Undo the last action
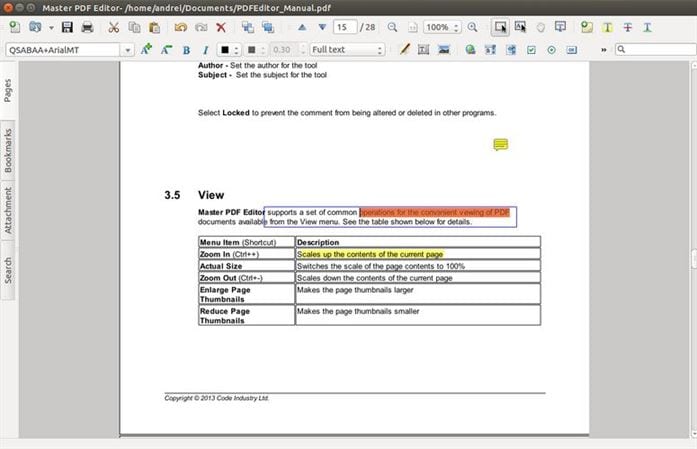This screenshot has height=449, width=697. click(180, 27)
